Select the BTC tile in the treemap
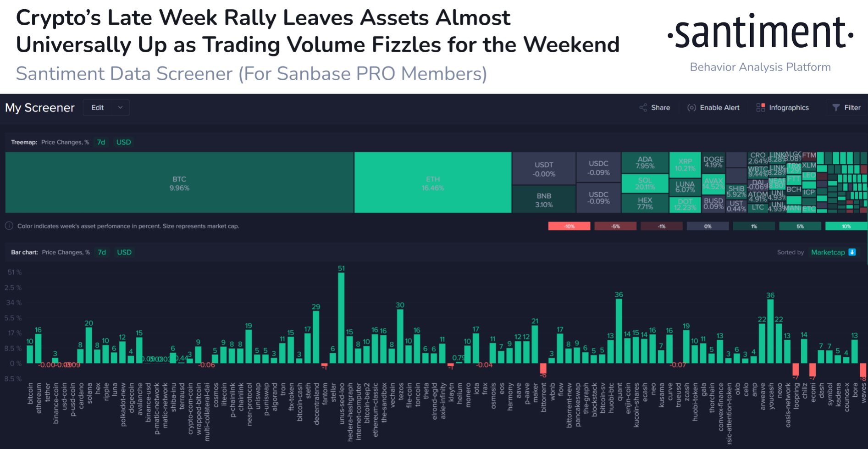Viewport: 868px width, 449px height. (179, 183)
